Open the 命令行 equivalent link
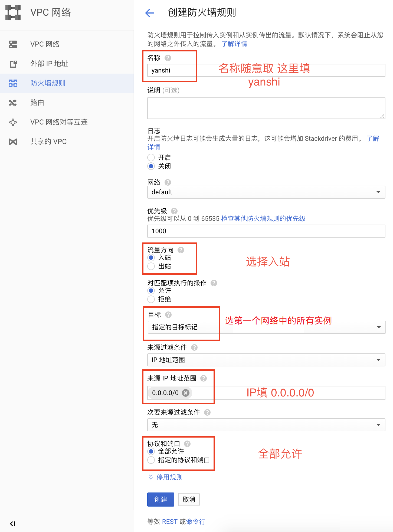The width and height of the screenshot is (393, 532). 196,522
